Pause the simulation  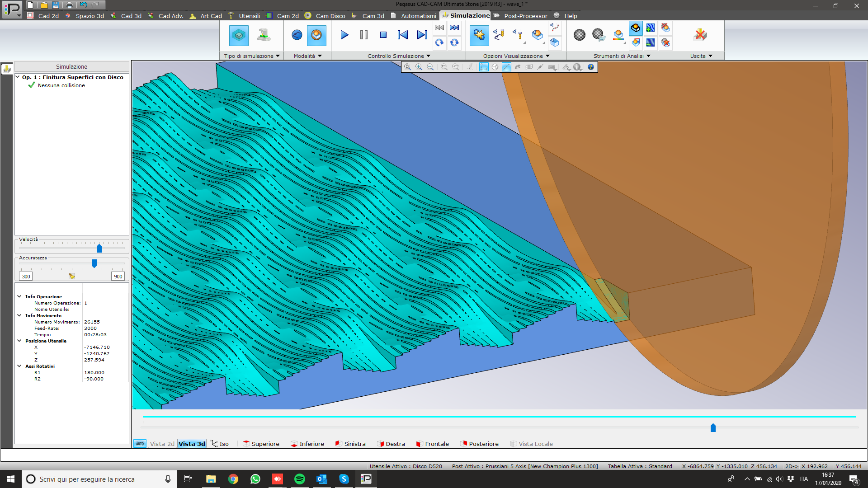364,35
